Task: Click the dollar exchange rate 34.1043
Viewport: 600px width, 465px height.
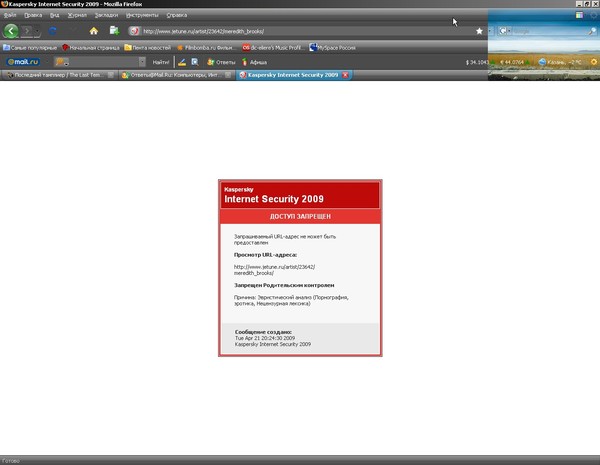Action: [477, 62]
